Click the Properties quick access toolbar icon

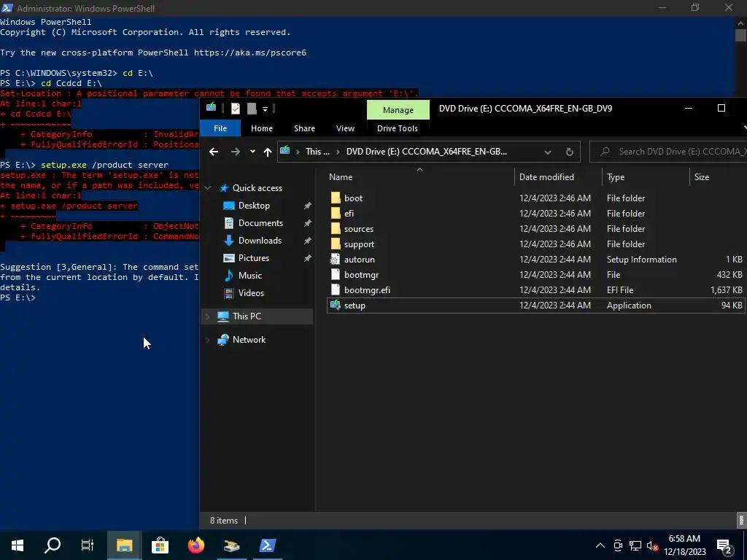coord(236,109)
